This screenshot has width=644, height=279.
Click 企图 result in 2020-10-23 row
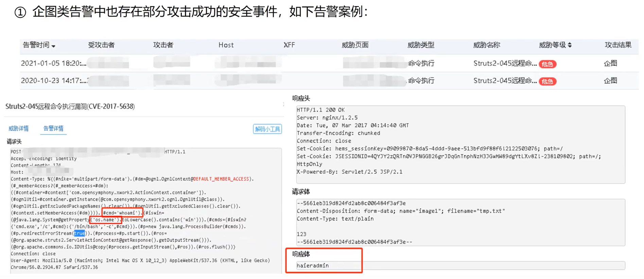(x=610, y=80)
